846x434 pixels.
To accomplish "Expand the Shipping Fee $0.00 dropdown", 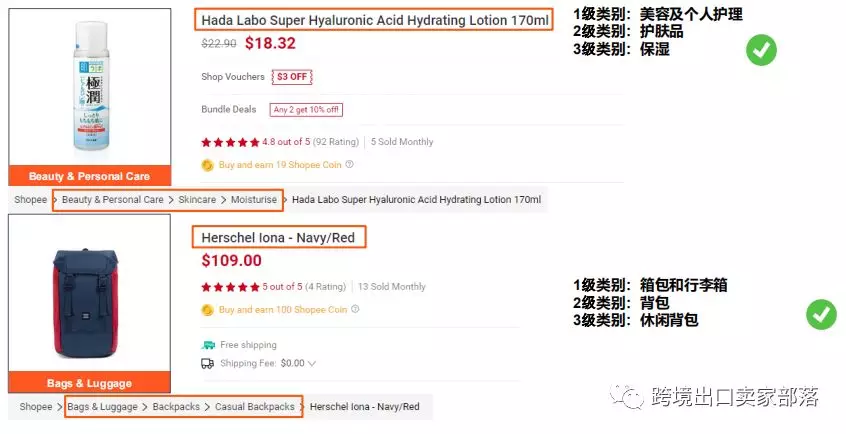I will (x=312, y=364).
